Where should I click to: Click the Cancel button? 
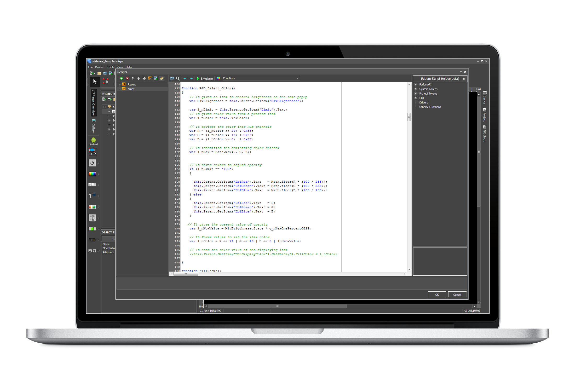point(457,294)
